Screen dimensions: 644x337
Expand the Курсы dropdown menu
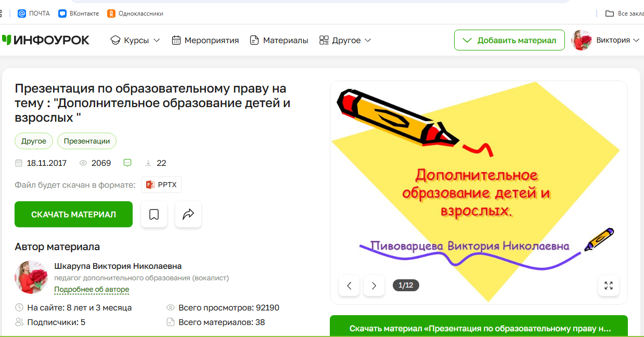pos(135,40)
